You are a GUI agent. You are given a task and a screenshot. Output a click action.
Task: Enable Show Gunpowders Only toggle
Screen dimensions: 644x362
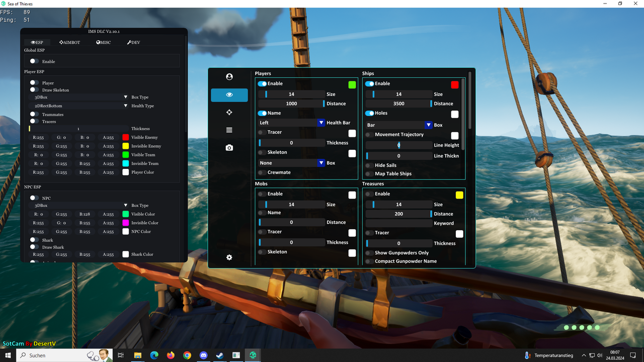coord(369,253)
